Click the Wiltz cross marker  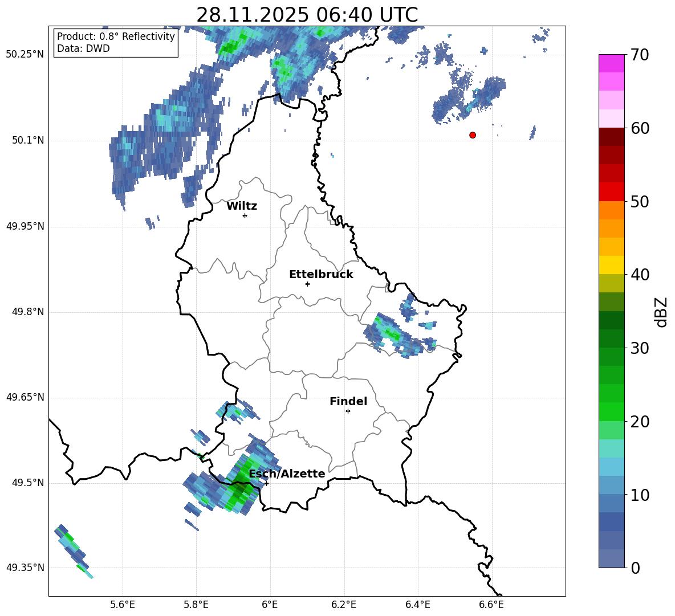tap(245, 215)
